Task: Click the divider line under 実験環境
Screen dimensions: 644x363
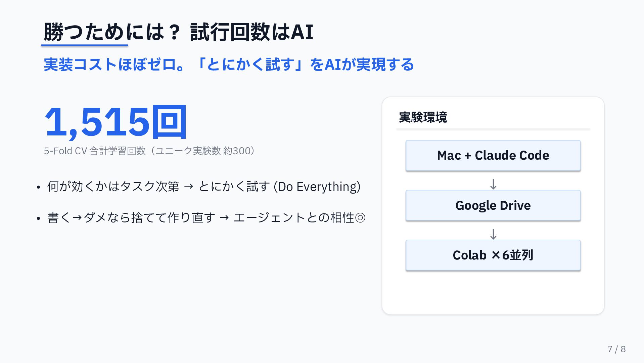Action: coord(493,129)
